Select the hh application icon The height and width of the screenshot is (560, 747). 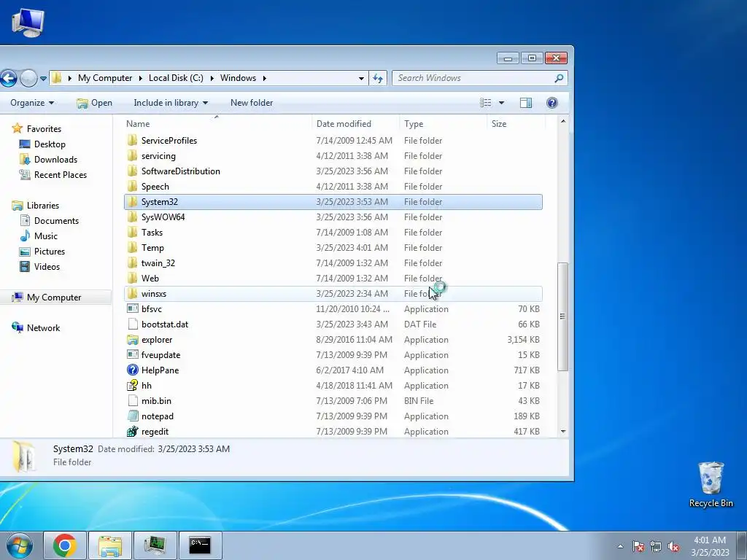click(x=133, y=385)
